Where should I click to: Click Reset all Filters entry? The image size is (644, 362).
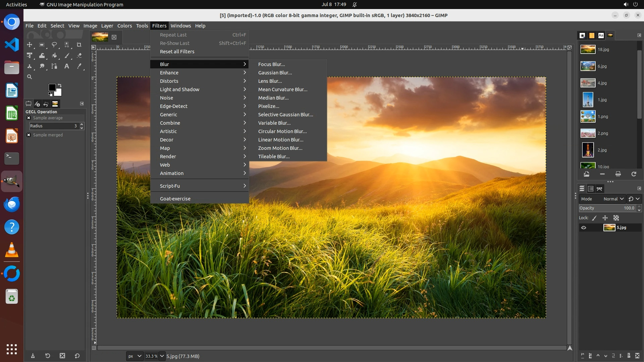click(x=177, y=52)
